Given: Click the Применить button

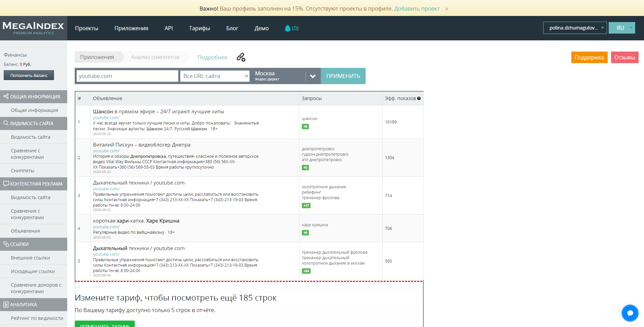Looking at the screenshot, I should (343, 76).
